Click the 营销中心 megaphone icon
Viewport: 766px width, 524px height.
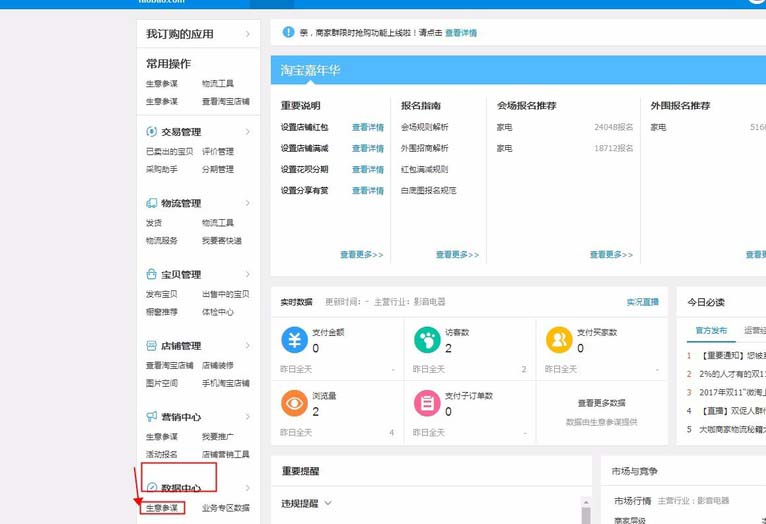pos(151,417)
